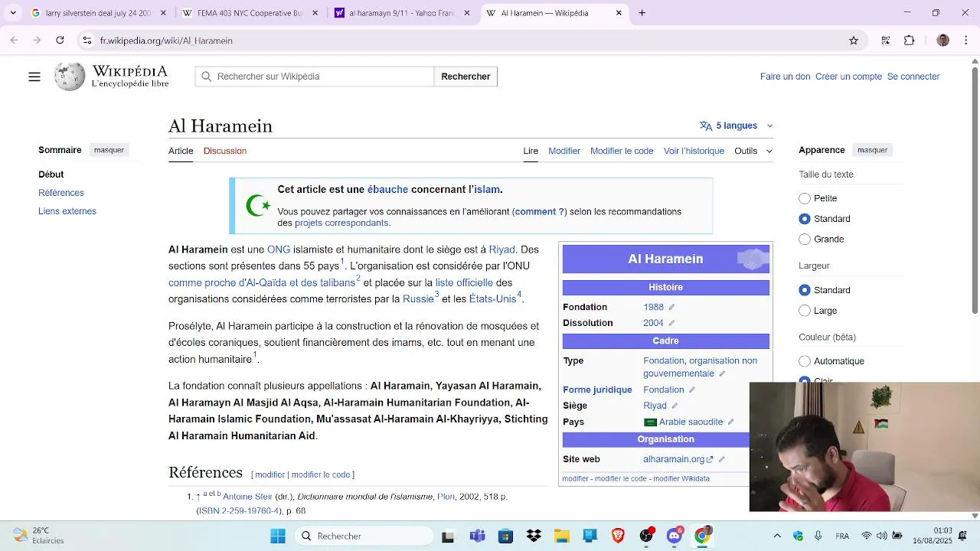Open File Explorer from the taskbar
The height and width of the screenshot is (551, 980).
(562, 536)
